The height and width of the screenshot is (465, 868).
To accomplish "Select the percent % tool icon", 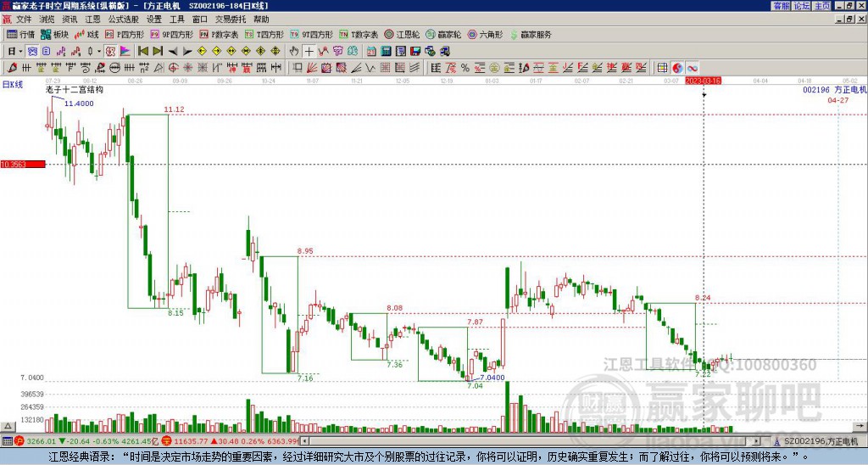I will tap(465, 68).
